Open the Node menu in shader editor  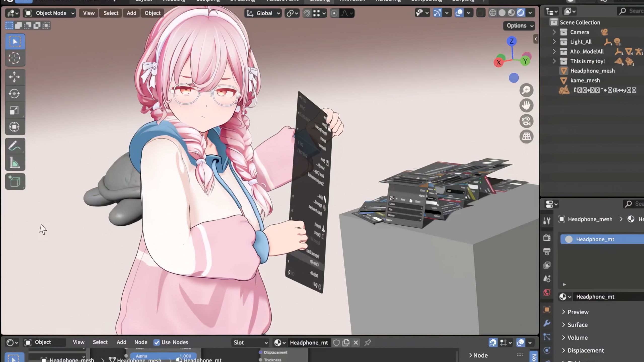[141, 342]
